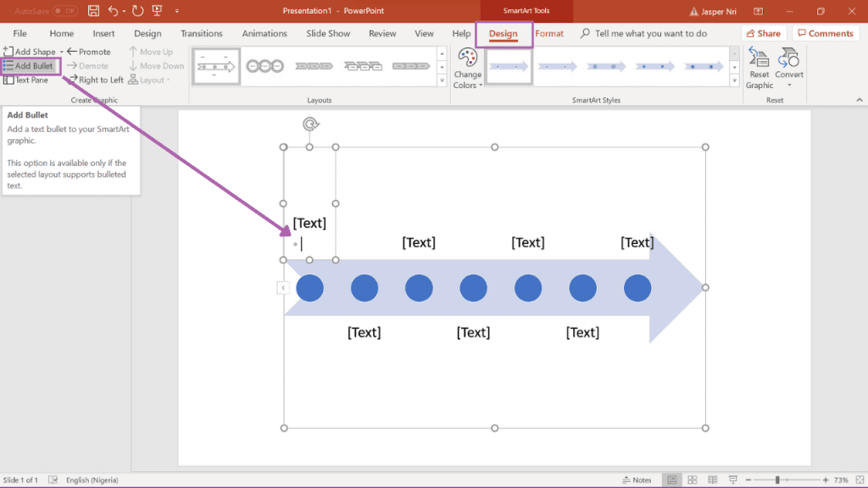868x488 pixels.
Task: Open the Text Pane
Action: coord(26,80)
